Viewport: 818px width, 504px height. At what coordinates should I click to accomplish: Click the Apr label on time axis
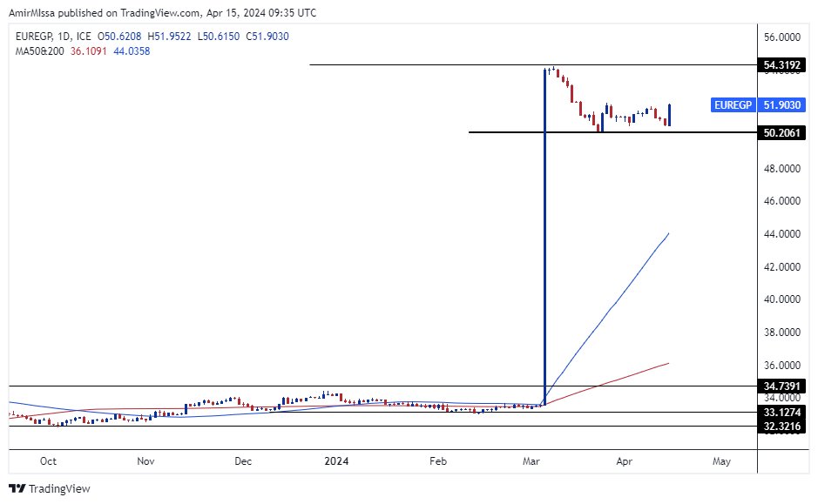point(625,461)
